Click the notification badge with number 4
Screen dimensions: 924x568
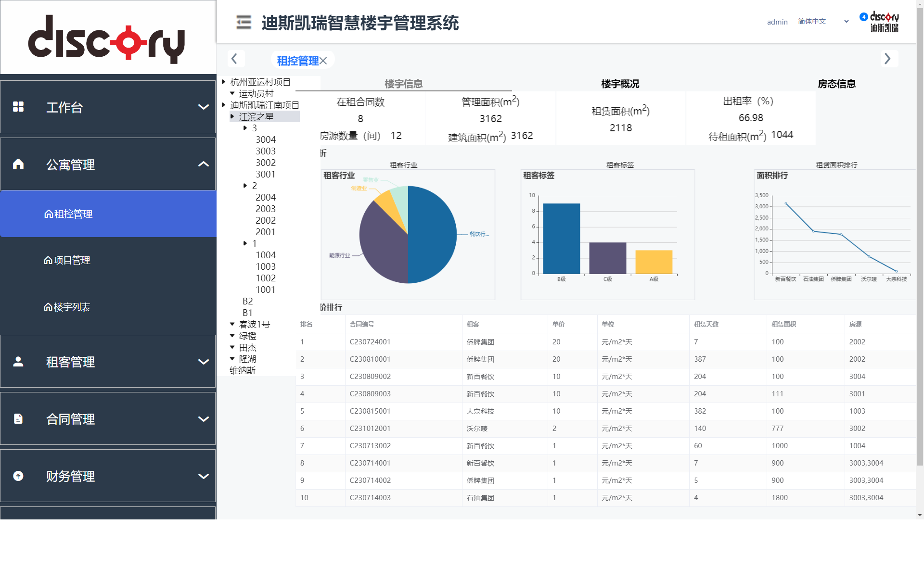864,17
